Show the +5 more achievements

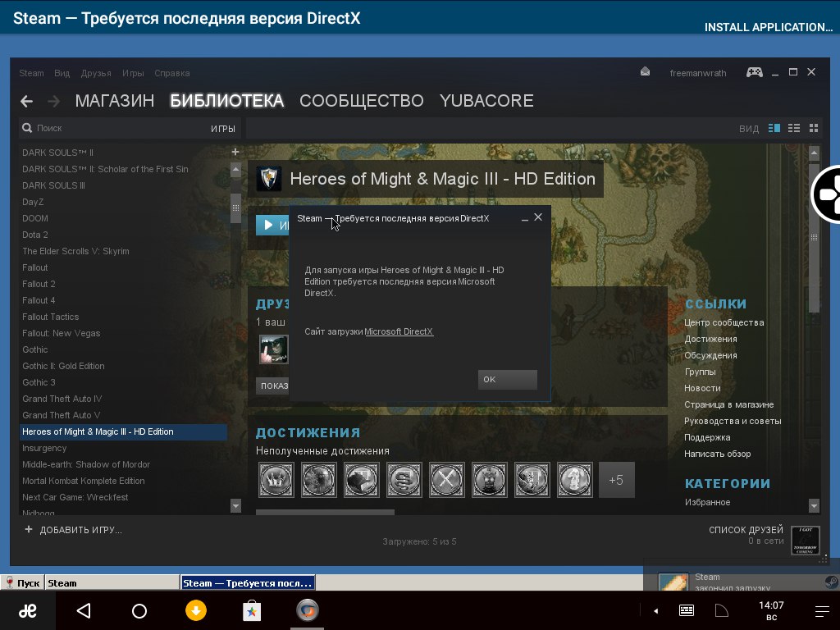[617, 479]
